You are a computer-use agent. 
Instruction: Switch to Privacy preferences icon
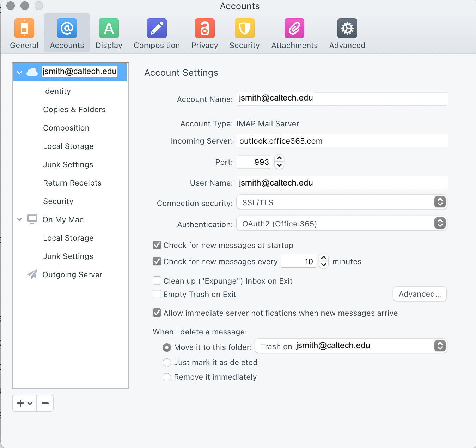[205, 29]
